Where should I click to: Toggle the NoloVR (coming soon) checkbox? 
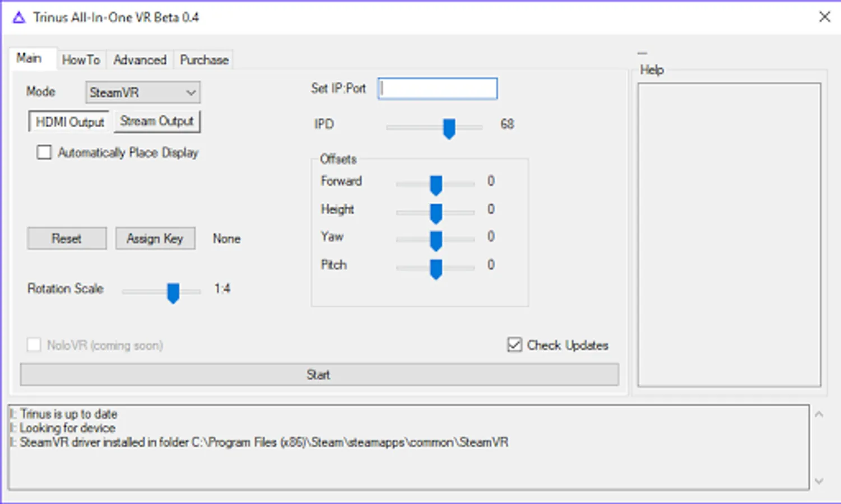coord(34,345)
